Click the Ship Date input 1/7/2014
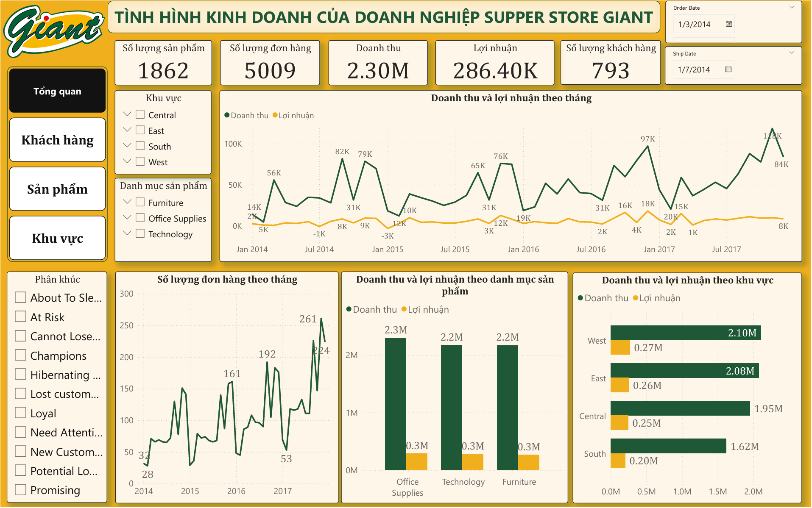Viewport: 812px width, 508px height. tap(703, 69)
